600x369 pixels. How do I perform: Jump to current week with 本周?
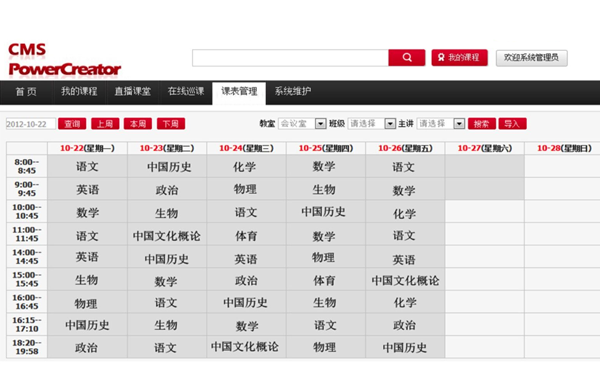138,124
